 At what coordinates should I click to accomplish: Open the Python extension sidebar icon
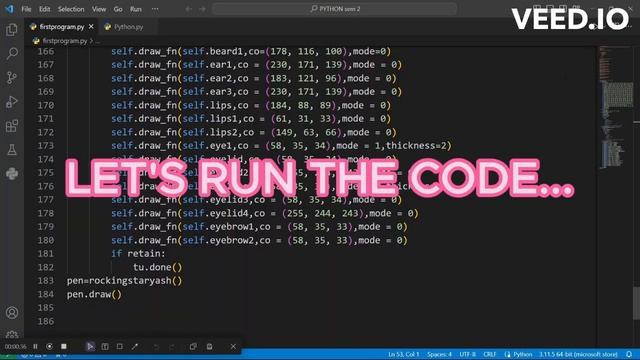point(12,174)
